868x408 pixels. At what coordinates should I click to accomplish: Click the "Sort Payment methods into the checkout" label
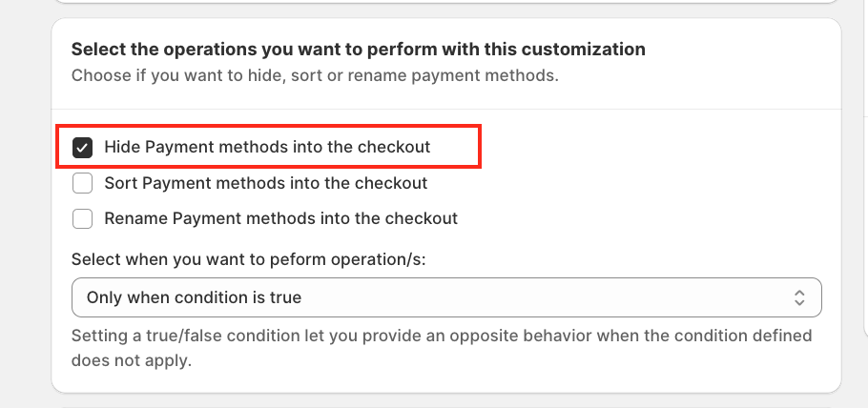click(265, 183)
